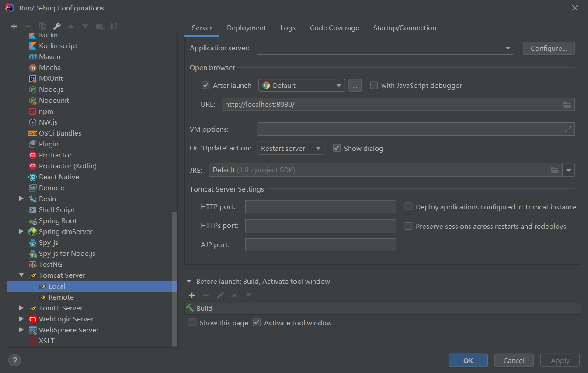Click in the HTTP port field
Image resolution: width=588 pixels, height=373 pixels.
320,206
